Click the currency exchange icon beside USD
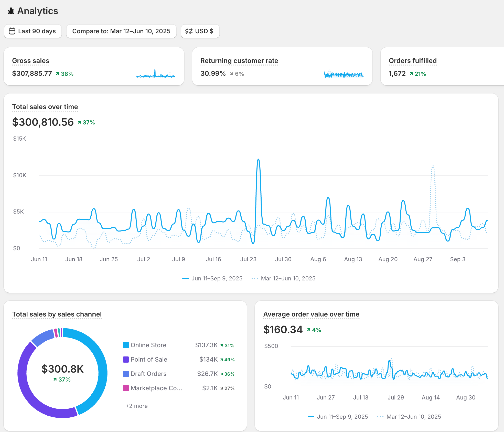This screenshot has width=504, height=432. point(189,31)
